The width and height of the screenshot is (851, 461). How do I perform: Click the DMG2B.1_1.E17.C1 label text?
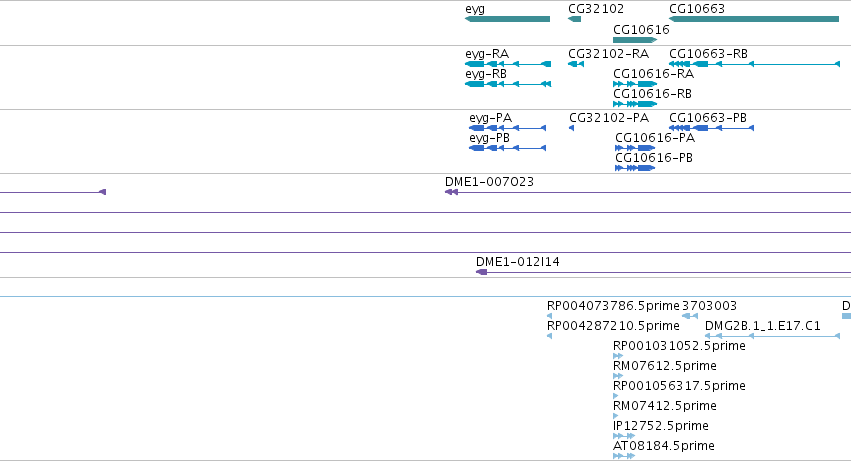point(763,326)
